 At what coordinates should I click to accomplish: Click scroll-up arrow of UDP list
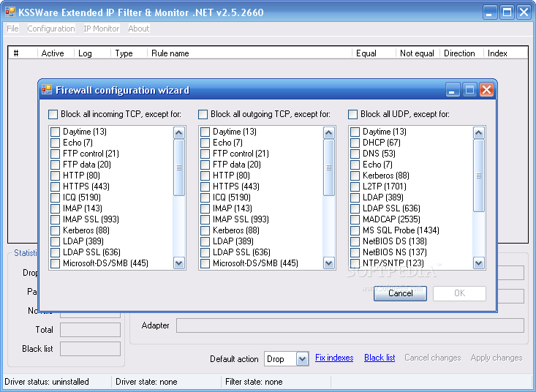pos(478,132)
